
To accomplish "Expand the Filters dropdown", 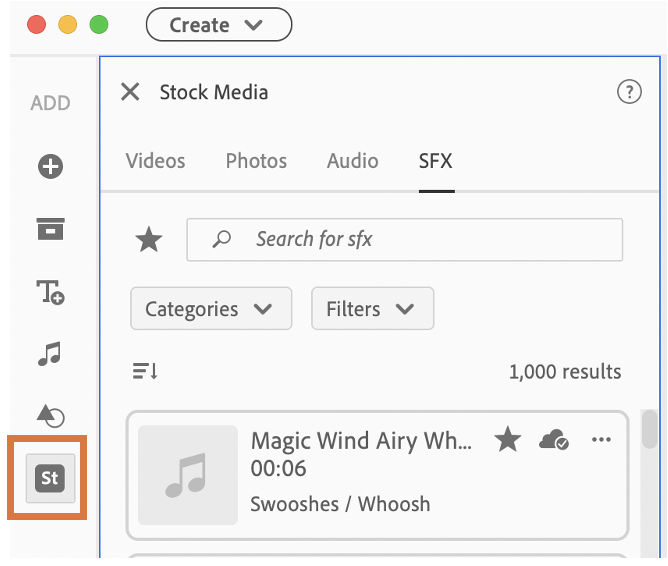I will click(x=372, y=309).
